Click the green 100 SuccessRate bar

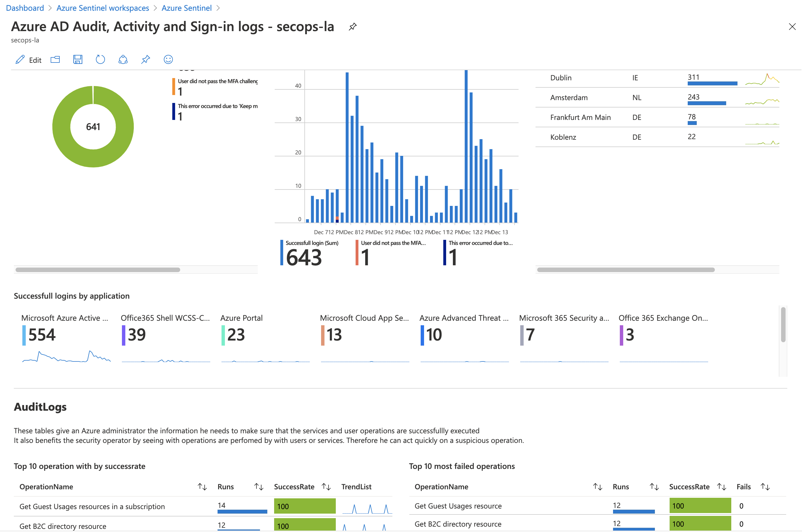(305, 506)
